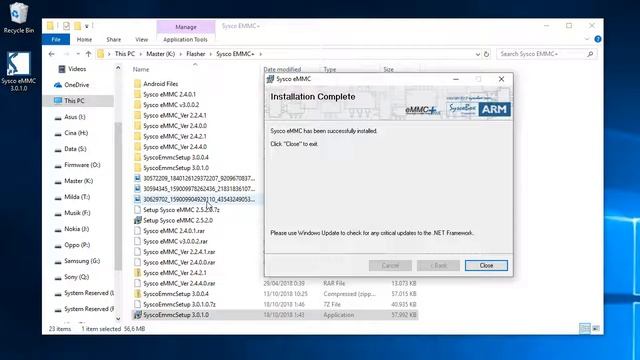This screenshot has height=360, width=640.
Task: Click the quick access new folder icon
Action: coord(77,26)
